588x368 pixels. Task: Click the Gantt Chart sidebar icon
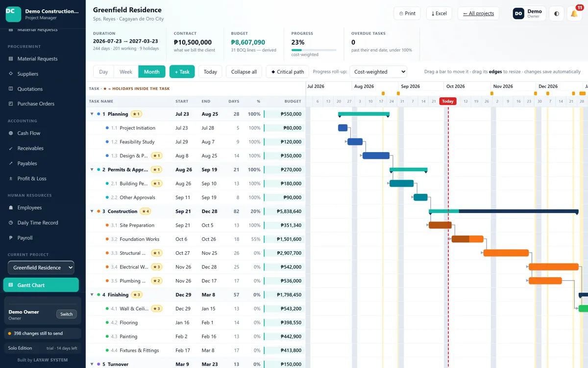pyautogui.click(x=11, y=285)
